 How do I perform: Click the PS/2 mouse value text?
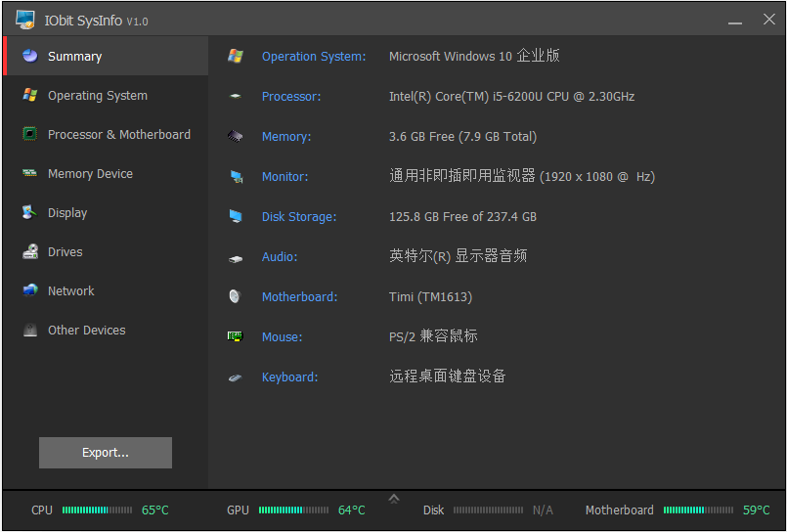click(x=433, y=336)
